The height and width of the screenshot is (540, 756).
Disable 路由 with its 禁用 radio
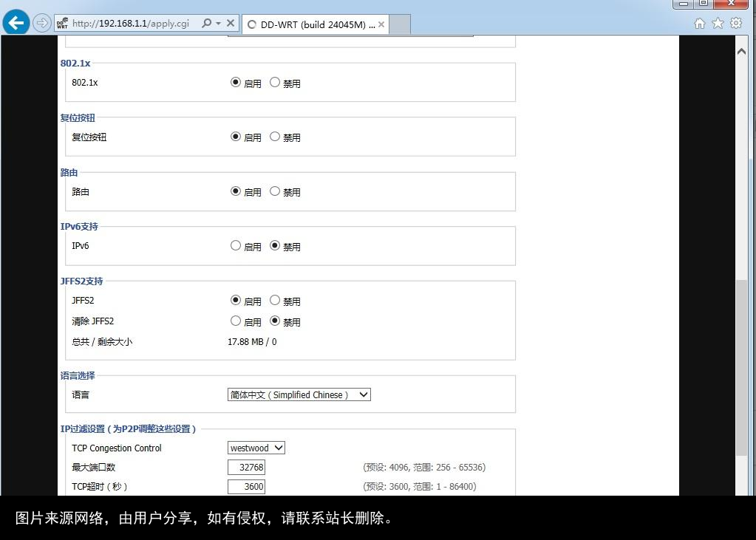(274, 191)
